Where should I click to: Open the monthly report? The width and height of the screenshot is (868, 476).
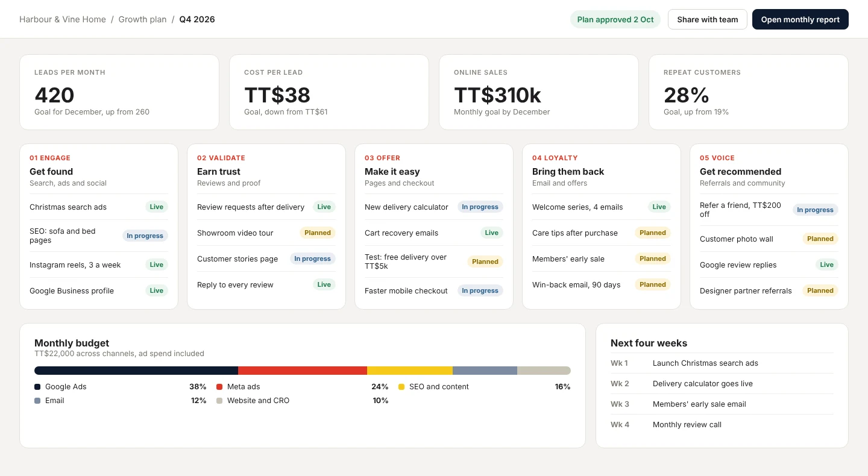point(800,19)
